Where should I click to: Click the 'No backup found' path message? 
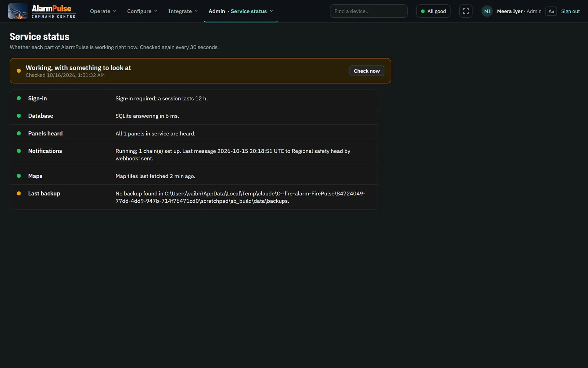point(240,197)
